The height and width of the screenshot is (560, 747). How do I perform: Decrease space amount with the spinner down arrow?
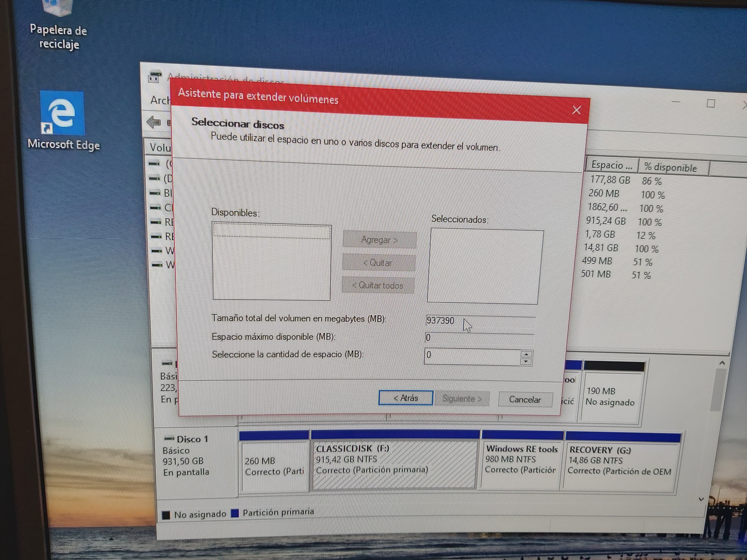526,361
